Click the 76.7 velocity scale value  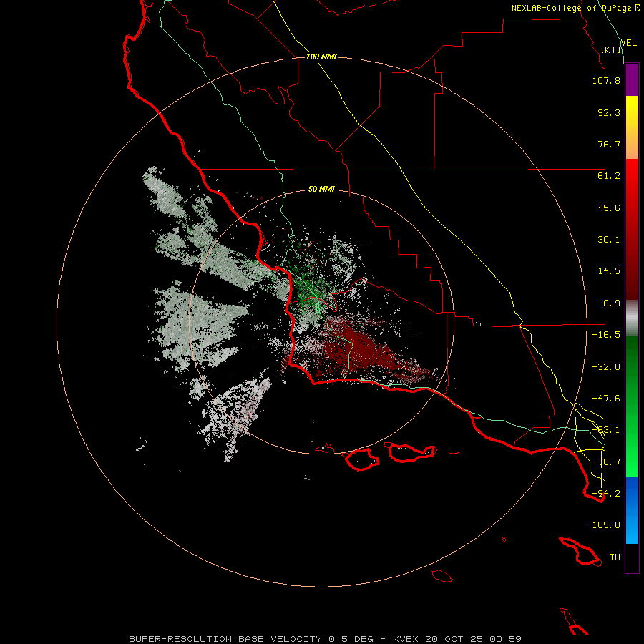pos(609,144)
